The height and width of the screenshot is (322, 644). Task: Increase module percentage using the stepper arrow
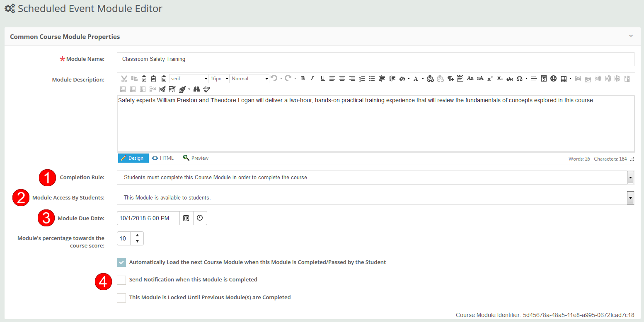coord(137,236)
